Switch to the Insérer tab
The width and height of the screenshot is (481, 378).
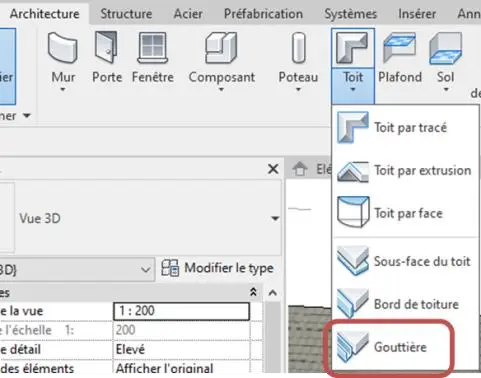pyautogui.click(x=417, y=14)
